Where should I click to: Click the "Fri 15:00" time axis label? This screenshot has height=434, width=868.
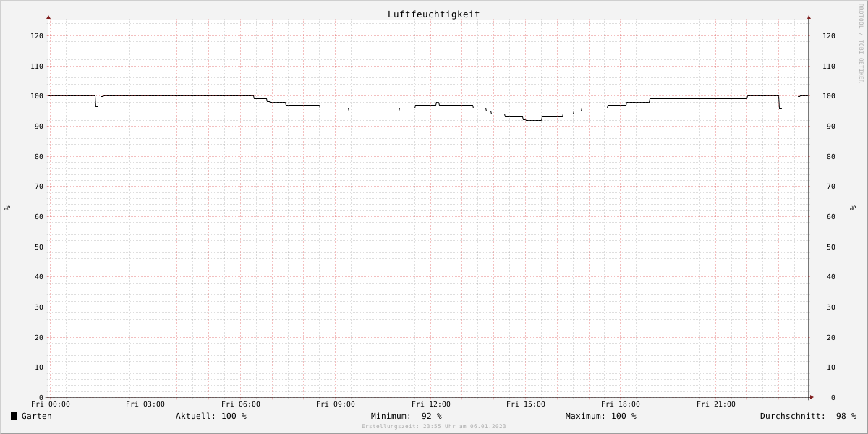point(526,404)
